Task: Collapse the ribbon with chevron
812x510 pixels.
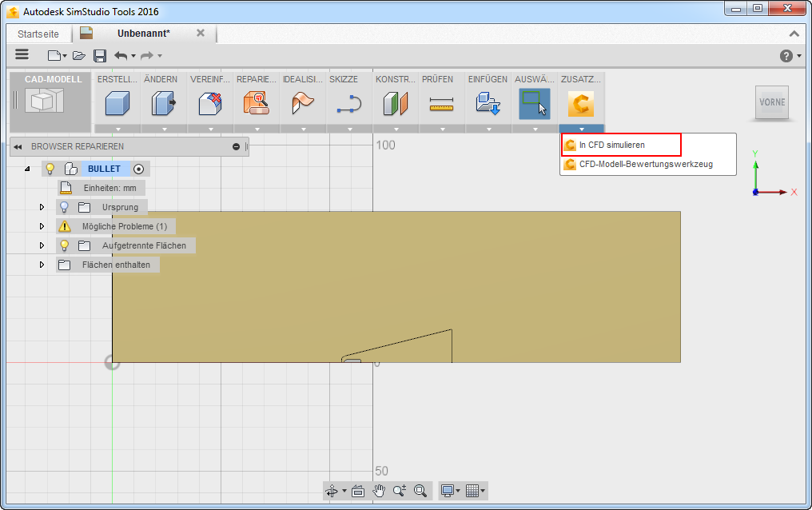Action: 794,34
